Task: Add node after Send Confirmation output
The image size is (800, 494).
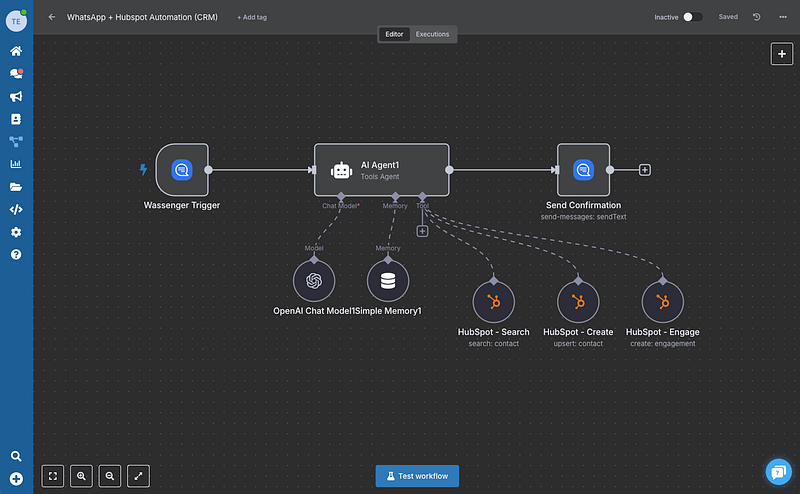Action: coord(645,170)
